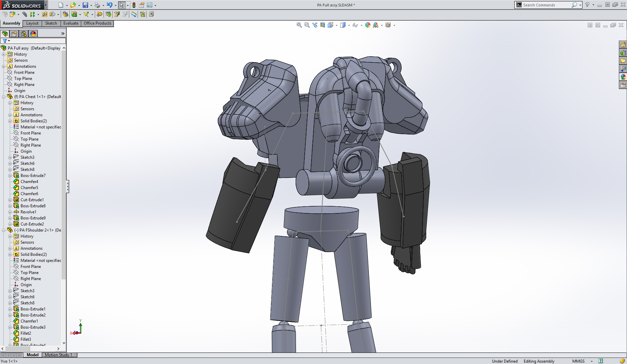
Task: Switch to the Evaluate tab
Action: [71, 23]
